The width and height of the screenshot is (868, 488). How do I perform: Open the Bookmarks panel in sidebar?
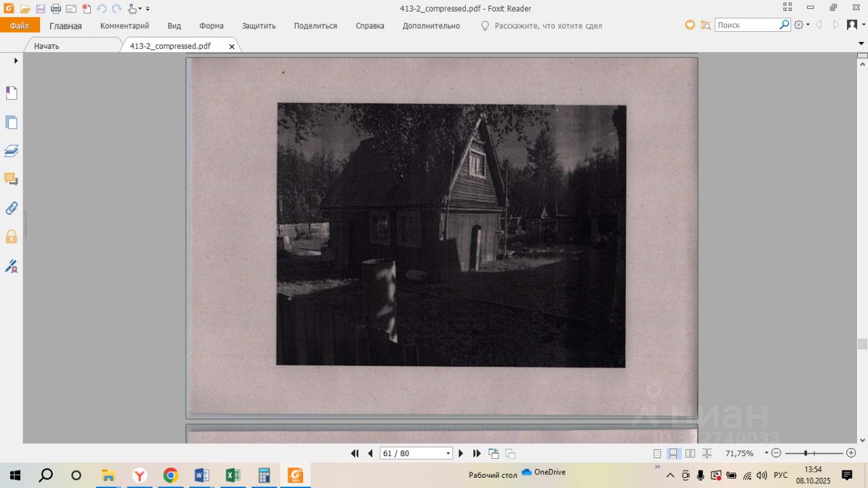12,93
